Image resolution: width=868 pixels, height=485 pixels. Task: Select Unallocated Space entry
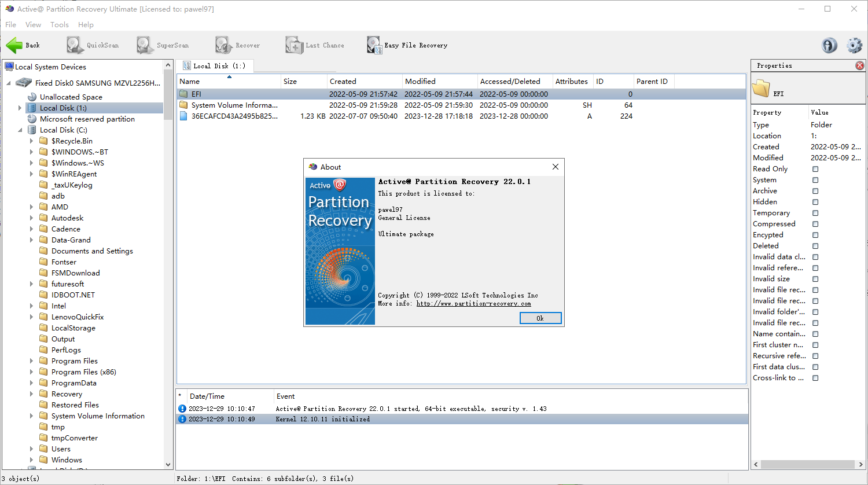coord(71,97)
